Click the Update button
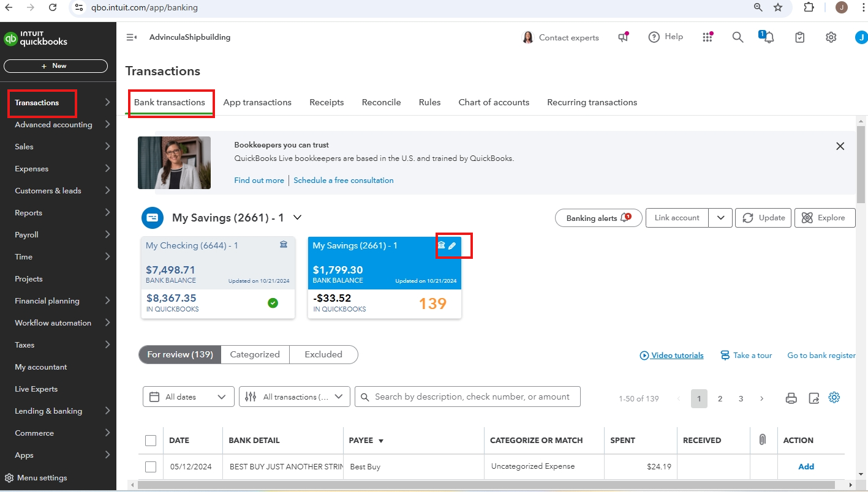Image resolution: width=868 pixels, height=492 pixels. (763, 218)
